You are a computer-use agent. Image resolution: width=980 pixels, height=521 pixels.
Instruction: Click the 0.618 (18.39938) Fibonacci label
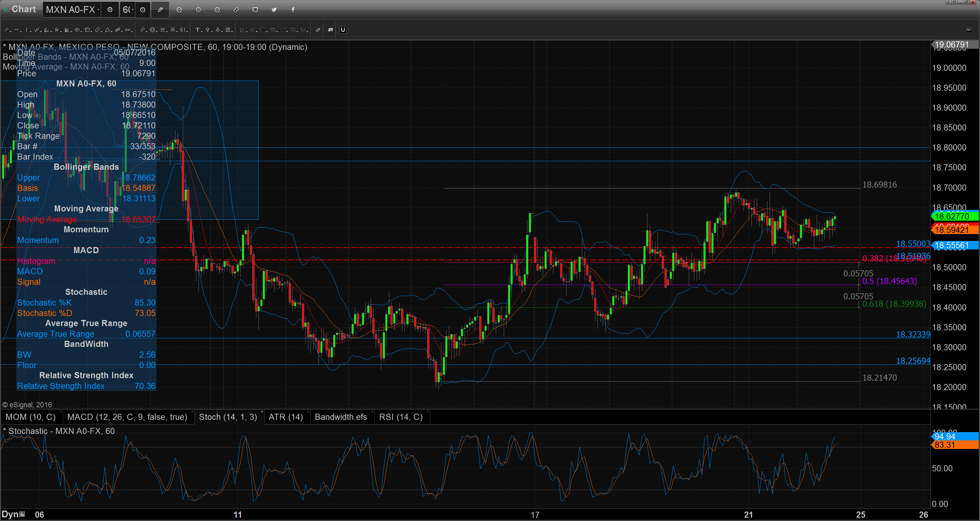click(x=894, y=304)
